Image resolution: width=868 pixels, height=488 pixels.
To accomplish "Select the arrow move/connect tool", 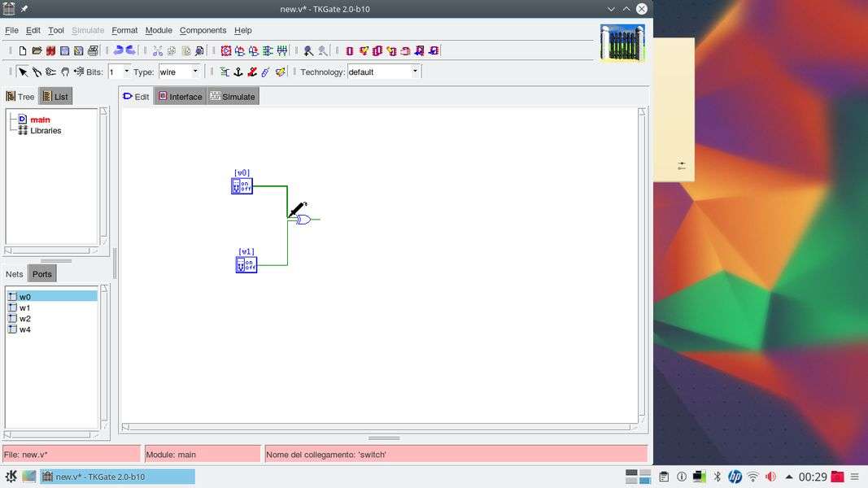I will pyautogui.click(x=23, y=72).
